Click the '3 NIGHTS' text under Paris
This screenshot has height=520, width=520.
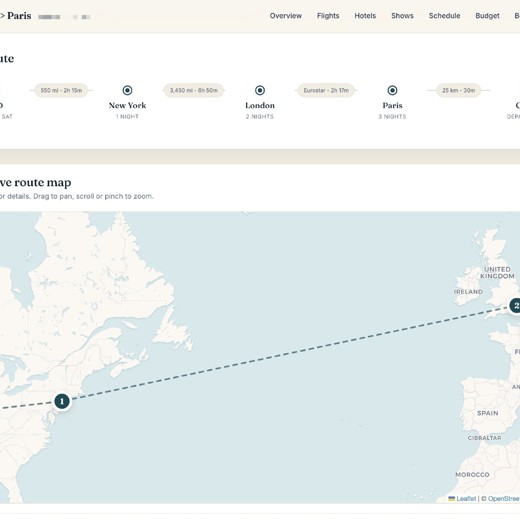coord(392,117)
